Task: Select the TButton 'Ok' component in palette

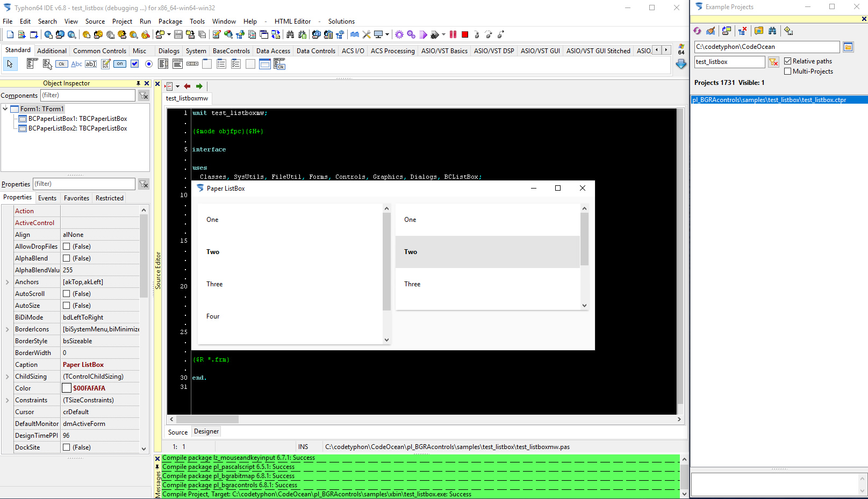Action: pos(62,64)
